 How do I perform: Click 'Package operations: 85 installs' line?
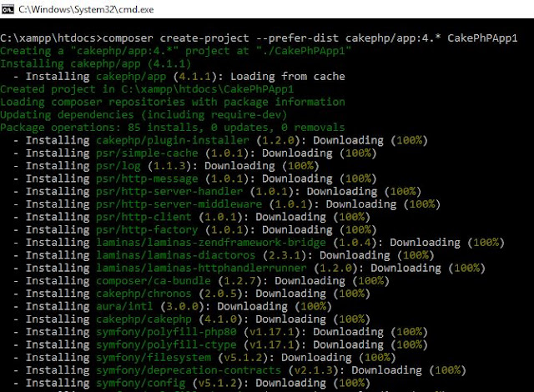(173, 128)
